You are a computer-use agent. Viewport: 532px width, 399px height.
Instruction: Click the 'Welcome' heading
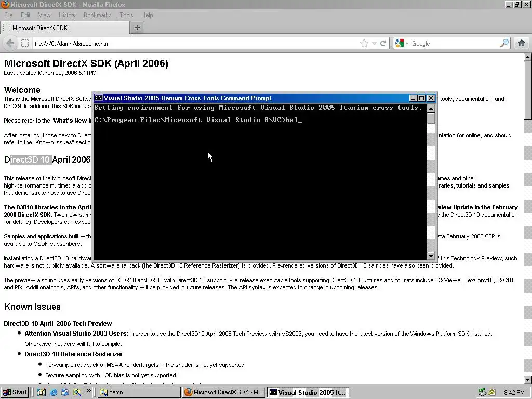[22, 90]
